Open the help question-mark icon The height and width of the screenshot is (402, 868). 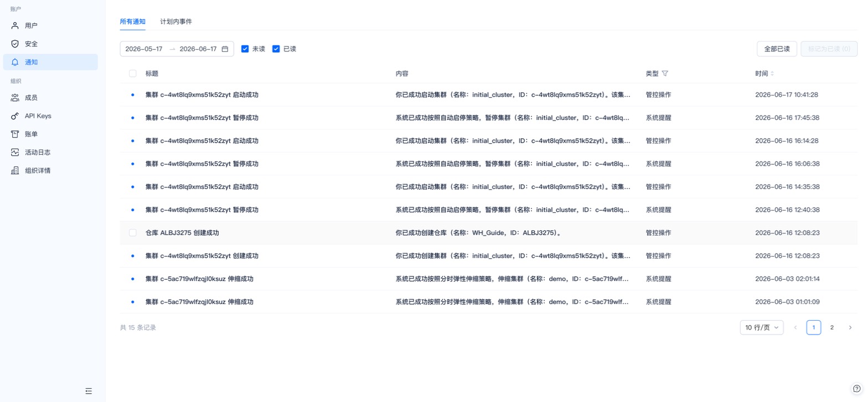click(856, 389)
